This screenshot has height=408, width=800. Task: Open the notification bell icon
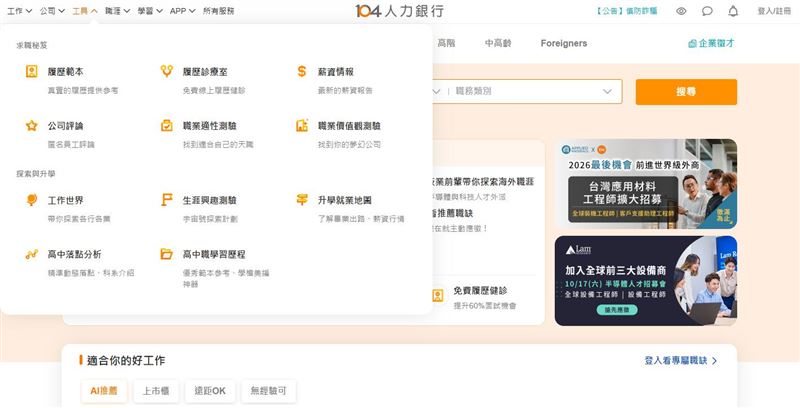(733, 11)
